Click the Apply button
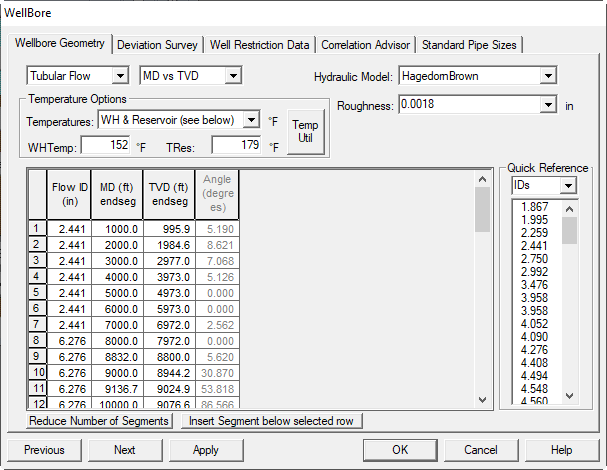The image size is (607, 470). (x=205, y=450)
